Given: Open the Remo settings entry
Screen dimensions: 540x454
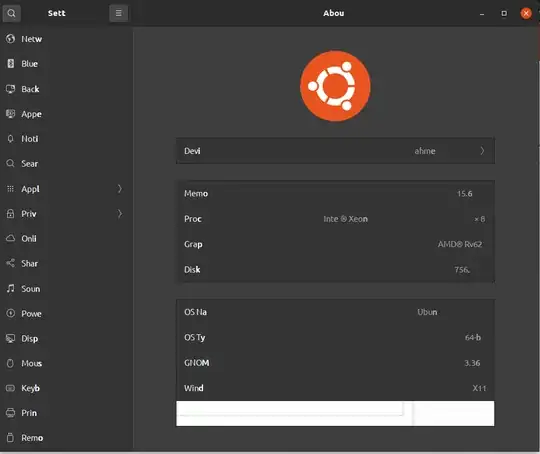Looking at the screenshot, I should tap(67, 438).
